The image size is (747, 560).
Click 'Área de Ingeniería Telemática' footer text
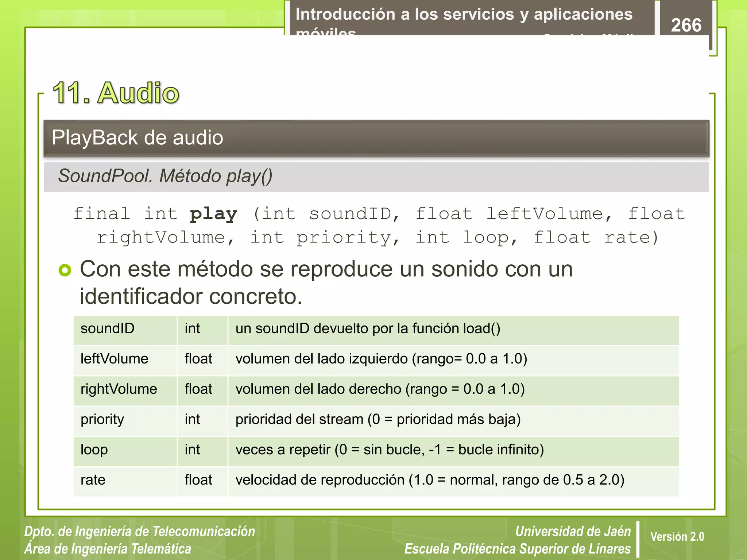click(x=108, y=549)
